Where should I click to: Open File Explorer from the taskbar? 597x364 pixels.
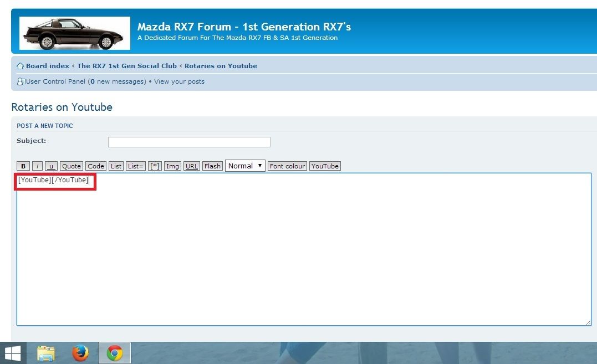(x=46, y=353)
